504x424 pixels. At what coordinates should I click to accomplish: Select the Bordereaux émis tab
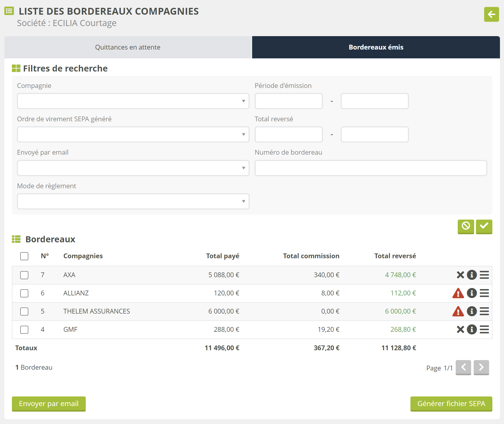[376, 47]
